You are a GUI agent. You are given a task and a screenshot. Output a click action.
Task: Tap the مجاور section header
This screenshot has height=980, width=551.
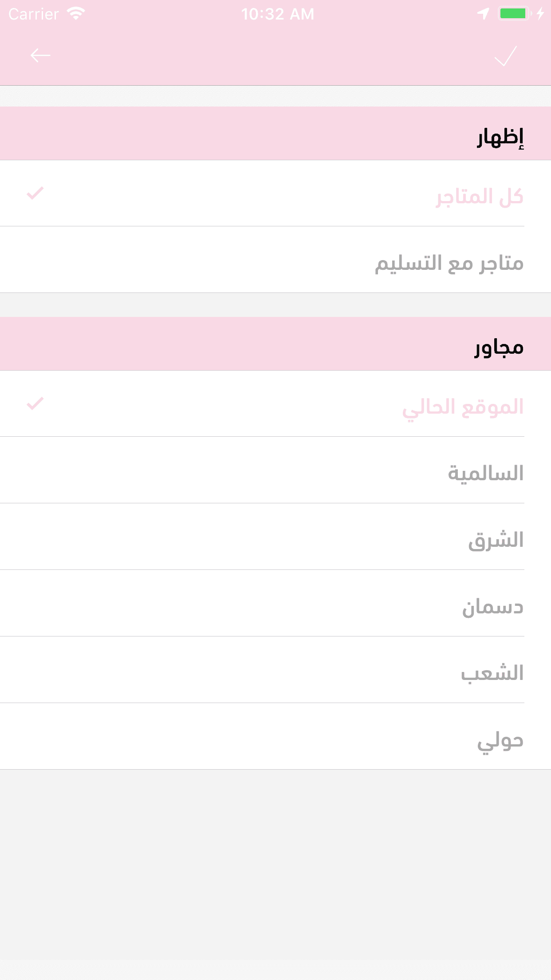pos(499,347)
